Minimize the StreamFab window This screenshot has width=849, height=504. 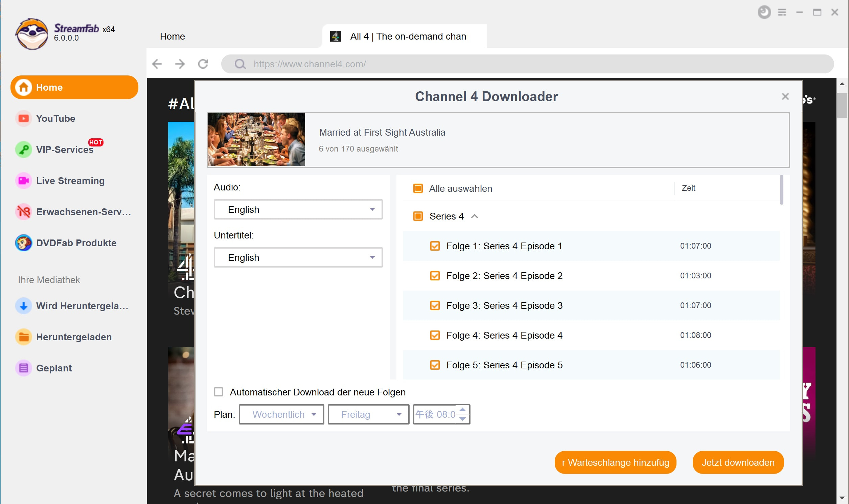(800, 12)
